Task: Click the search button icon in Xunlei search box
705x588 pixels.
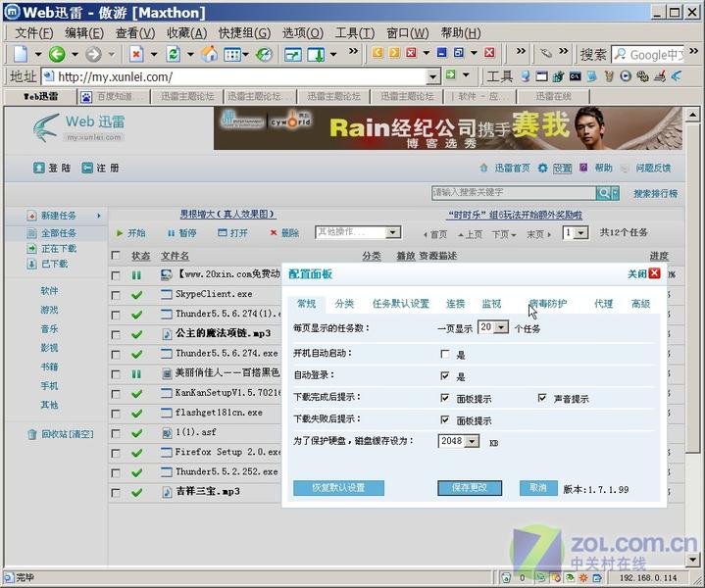Action: click(x=603, y=193)
